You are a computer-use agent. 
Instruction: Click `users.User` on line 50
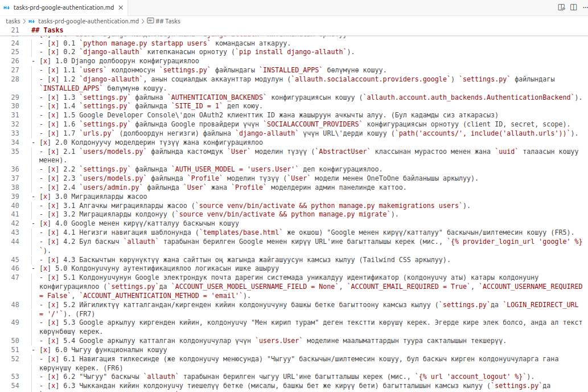pyautogui.click(x=279, y=341)
